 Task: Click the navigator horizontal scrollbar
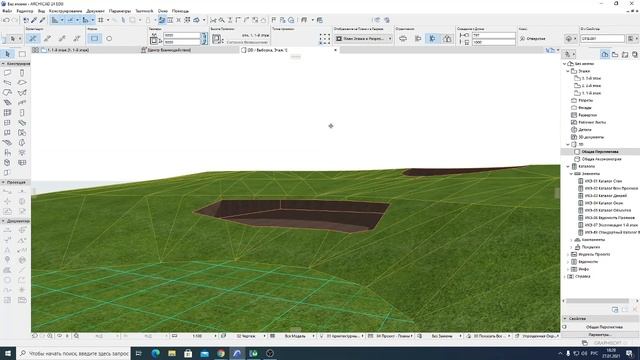(598, 301)
